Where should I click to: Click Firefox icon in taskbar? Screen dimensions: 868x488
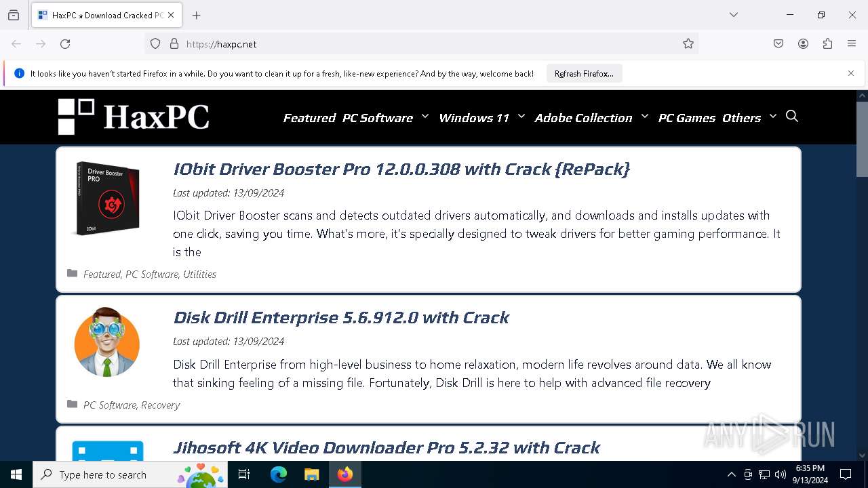tap(345, 474)
